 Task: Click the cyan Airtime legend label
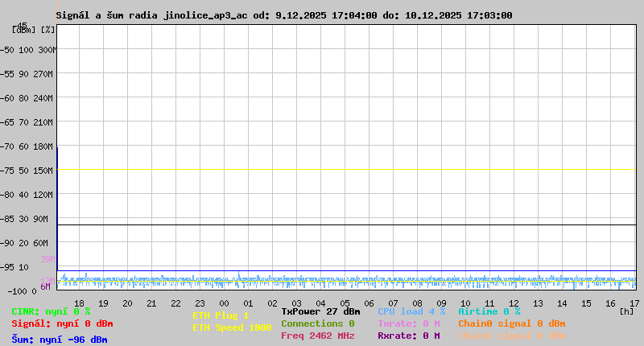pyautogui.click(x=489, y=311)
